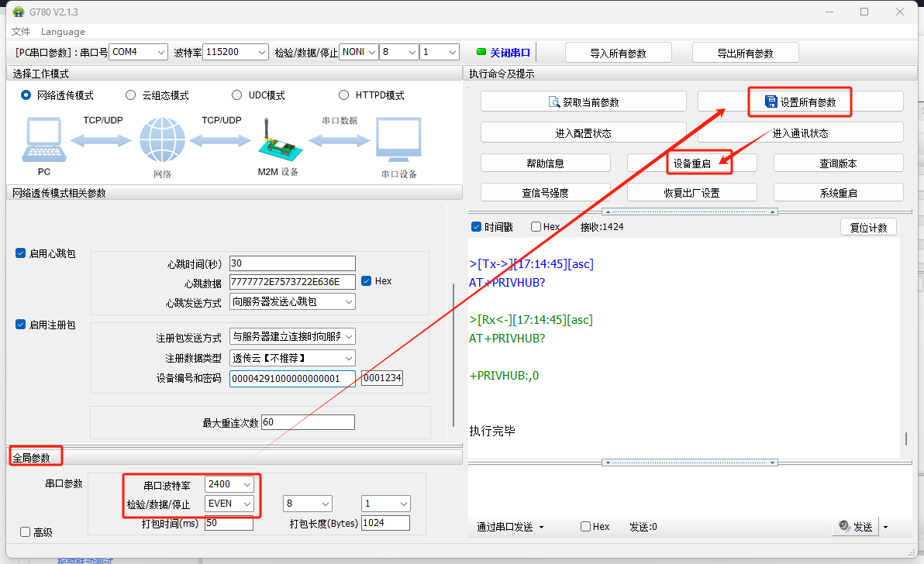Click the network globe icon in diagram

(162, 141)
